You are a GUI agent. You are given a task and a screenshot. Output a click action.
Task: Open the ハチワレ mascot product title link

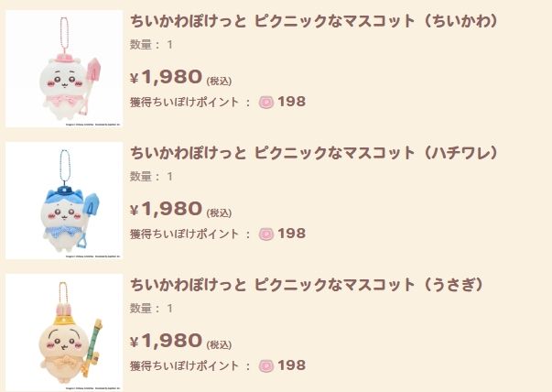[x=314, y=153]
